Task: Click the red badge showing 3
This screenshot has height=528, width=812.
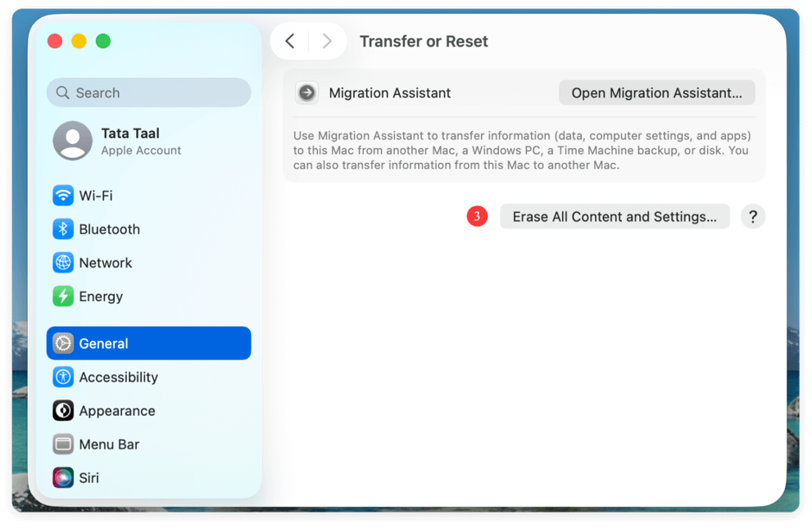Action: [477, 216]
